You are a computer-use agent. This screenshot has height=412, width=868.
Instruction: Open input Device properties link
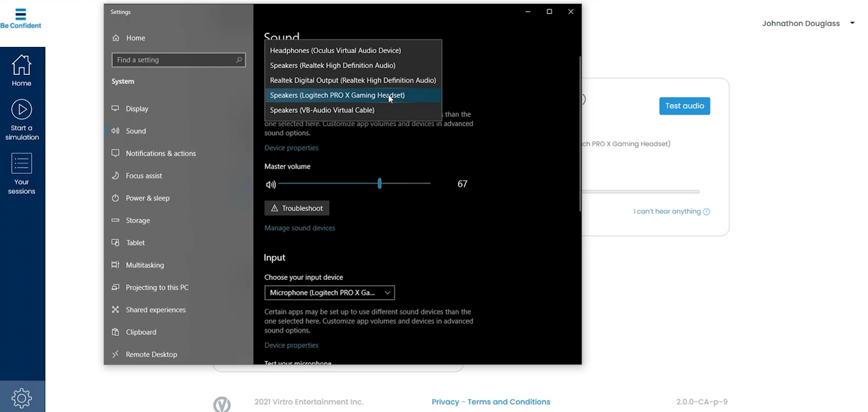coord(291,345)
